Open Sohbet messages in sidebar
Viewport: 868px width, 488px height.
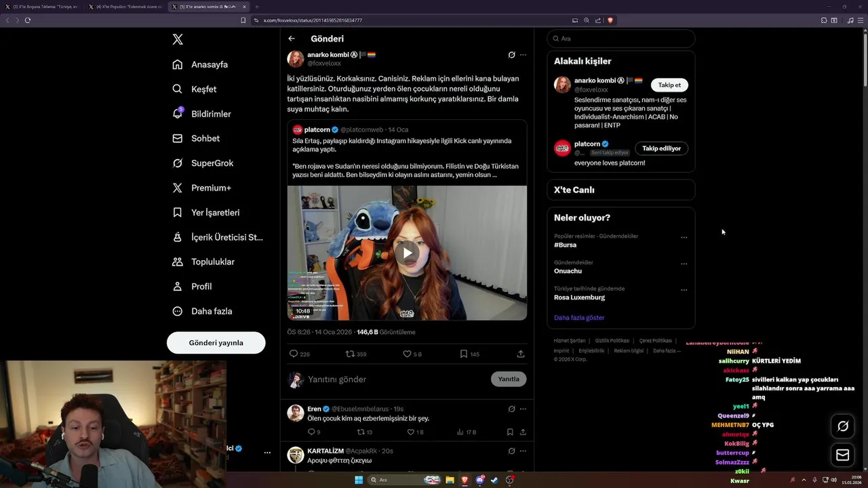tap(197, 138)
